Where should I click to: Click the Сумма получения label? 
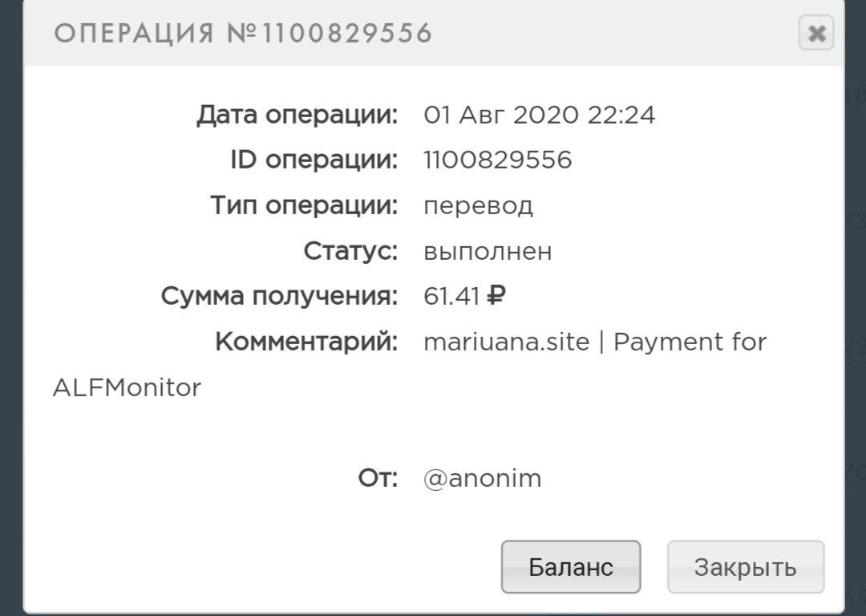279,297
